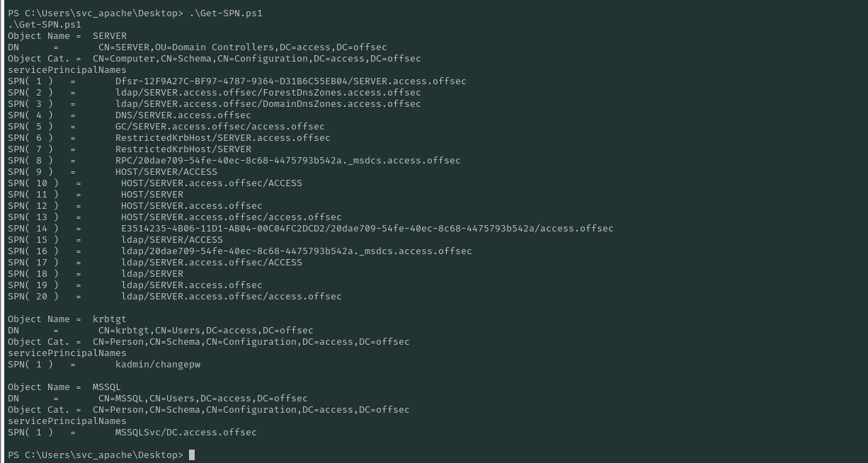Click the DomainDnsZones ldap SPN line
The width and height of the screenshot is (868, 463).
pyautogui.click(x=268, y=104)
